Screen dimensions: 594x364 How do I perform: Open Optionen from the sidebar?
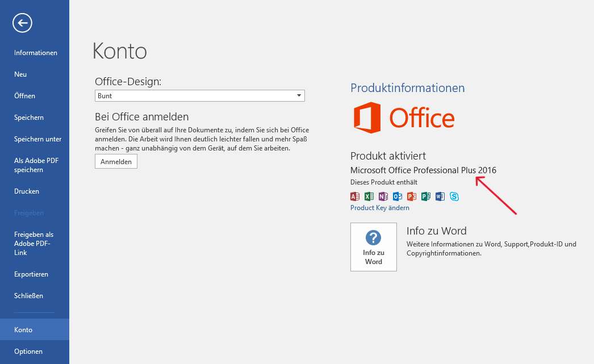pos(28,352)
